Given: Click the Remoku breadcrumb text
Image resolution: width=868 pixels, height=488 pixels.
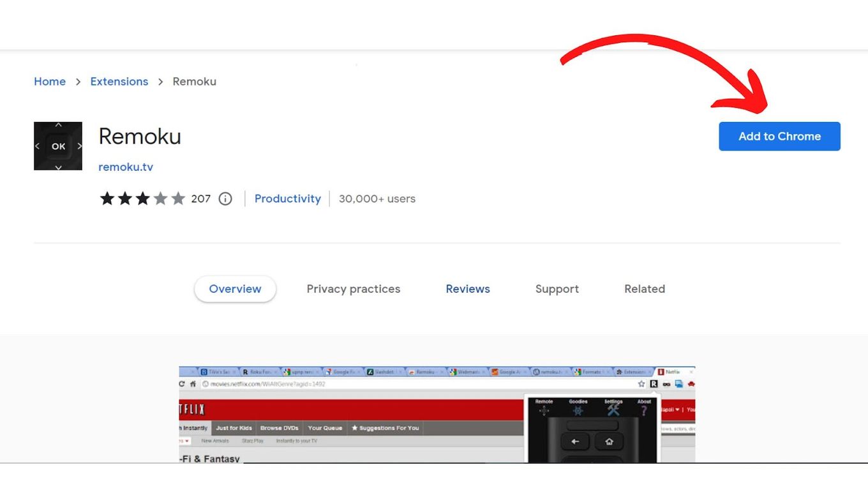Looking at the screenshot, I should tap(195, 82).
